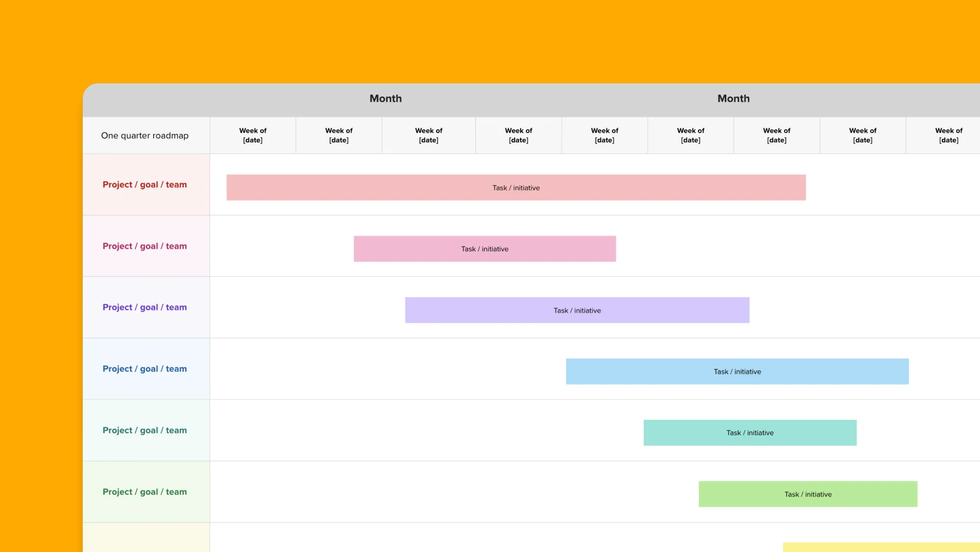This screenshot has height=552, width=980.
Task: Select the partially visible yellow task bar
Action: [x=881, y=547]
